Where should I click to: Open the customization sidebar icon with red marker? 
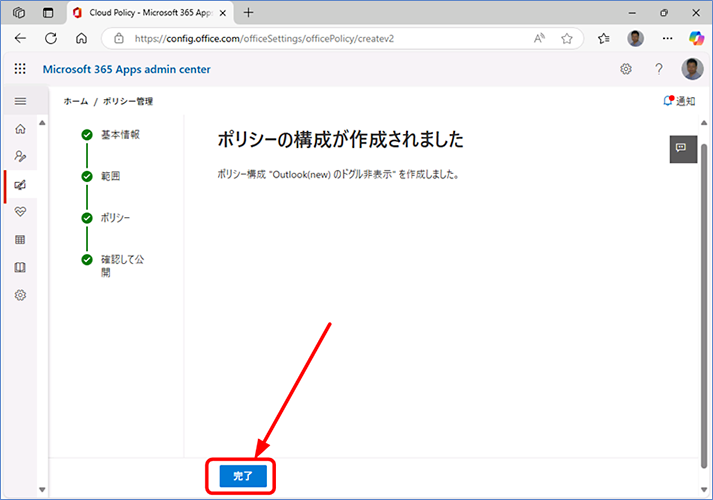20,185
